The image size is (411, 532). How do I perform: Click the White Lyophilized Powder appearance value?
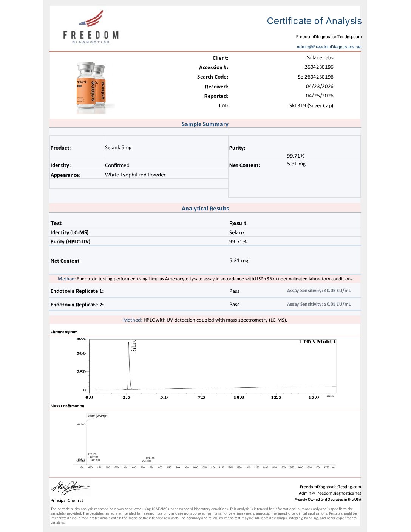coord(135,175)
